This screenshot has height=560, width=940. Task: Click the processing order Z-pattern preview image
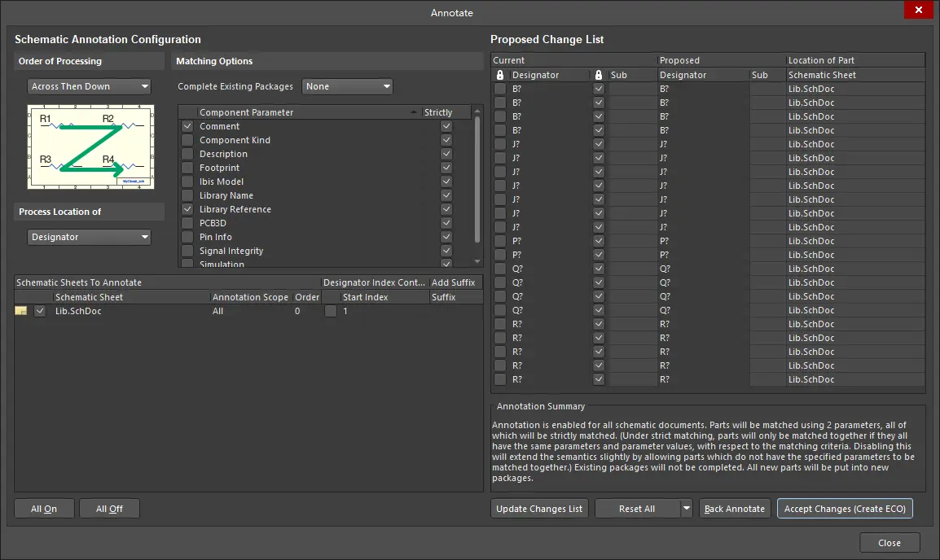coord(90,147)
